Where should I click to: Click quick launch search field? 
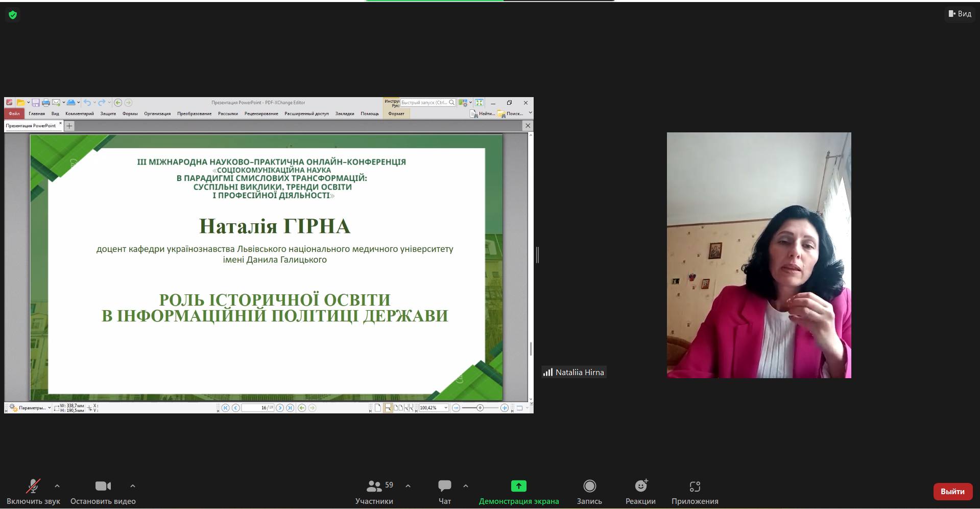tap(428, 103)
